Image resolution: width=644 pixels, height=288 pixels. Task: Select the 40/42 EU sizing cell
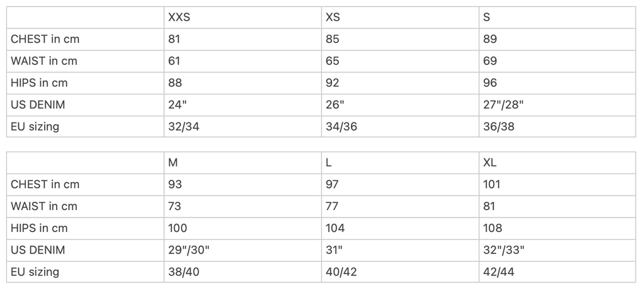point(400,272)
